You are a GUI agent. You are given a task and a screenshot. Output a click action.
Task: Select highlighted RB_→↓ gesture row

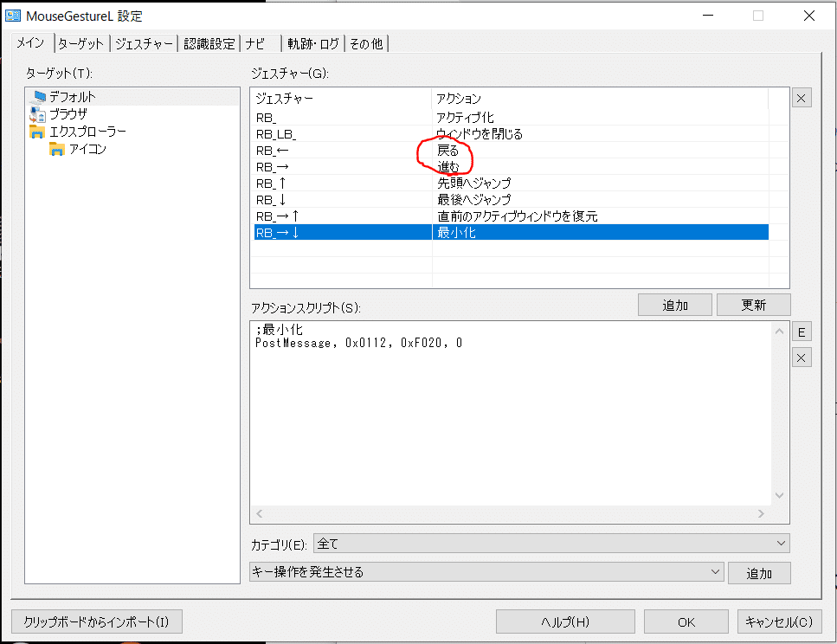512,232
